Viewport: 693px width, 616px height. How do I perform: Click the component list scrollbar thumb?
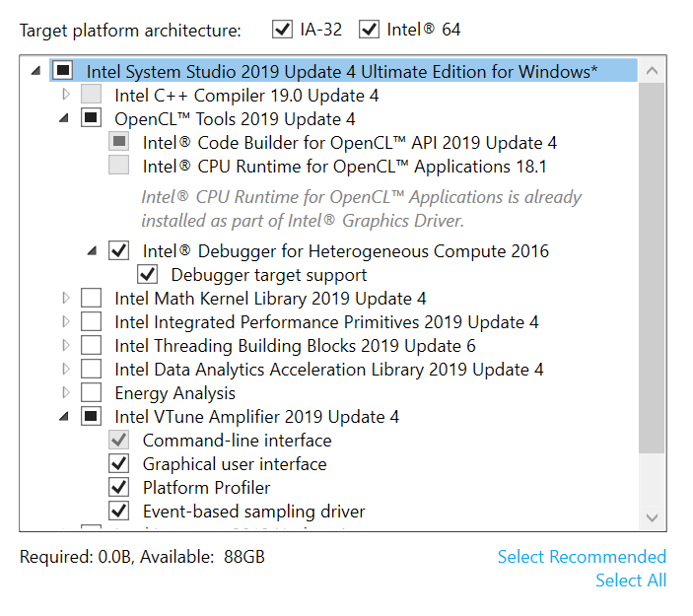pyautogui.click(x=652, y=268)
